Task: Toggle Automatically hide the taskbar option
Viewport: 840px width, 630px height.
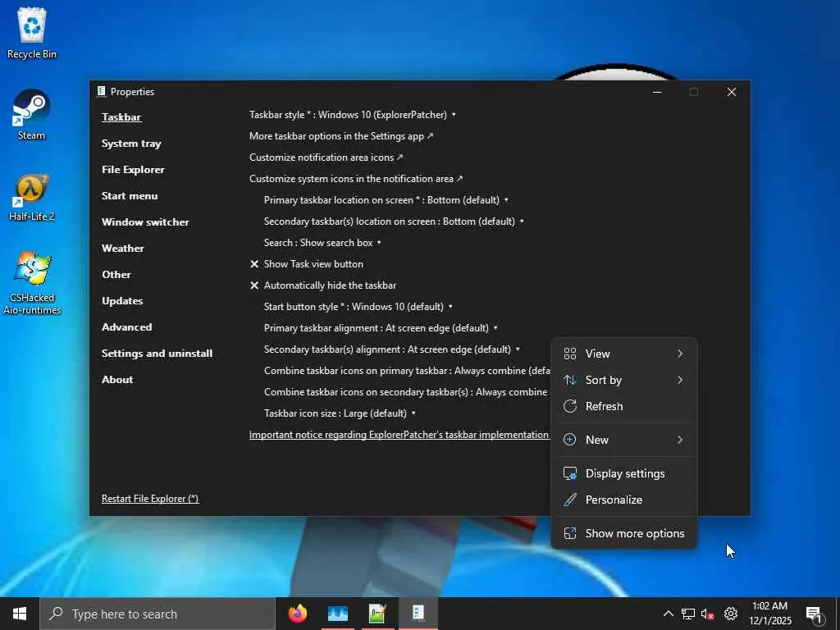Action: [323, 285]
